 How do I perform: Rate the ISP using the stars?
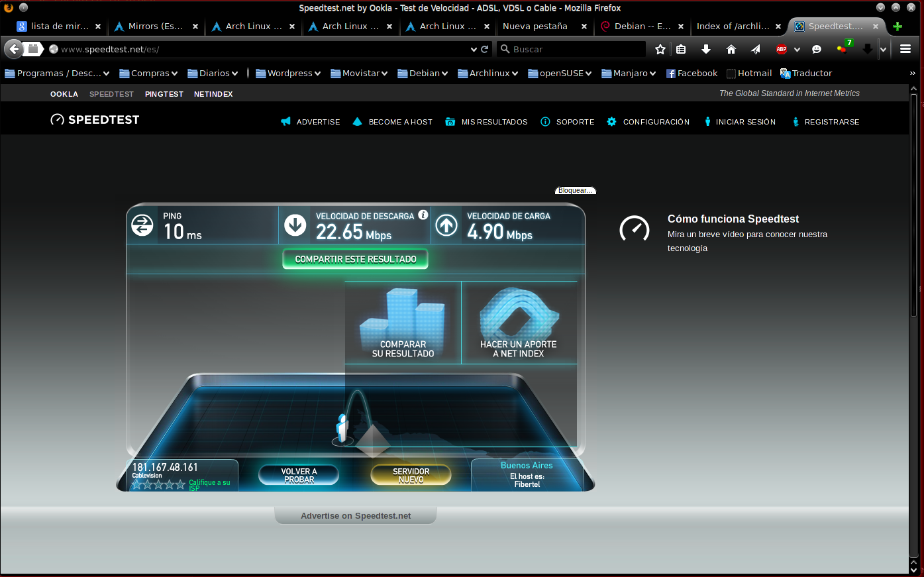pos(158,485)
